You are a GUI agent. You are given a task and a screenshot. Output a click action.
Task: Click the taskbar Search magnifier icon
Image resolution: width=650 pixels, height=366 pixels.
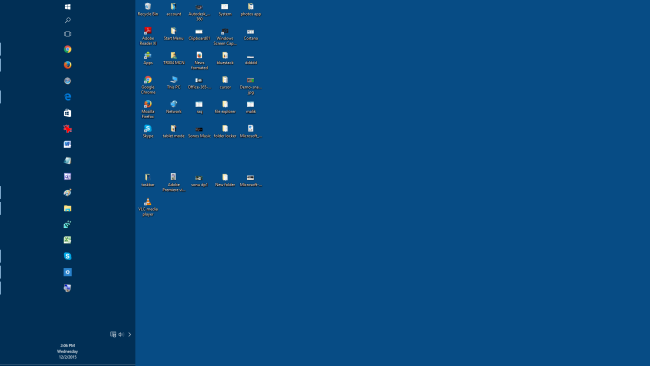[x=68, y=20]
